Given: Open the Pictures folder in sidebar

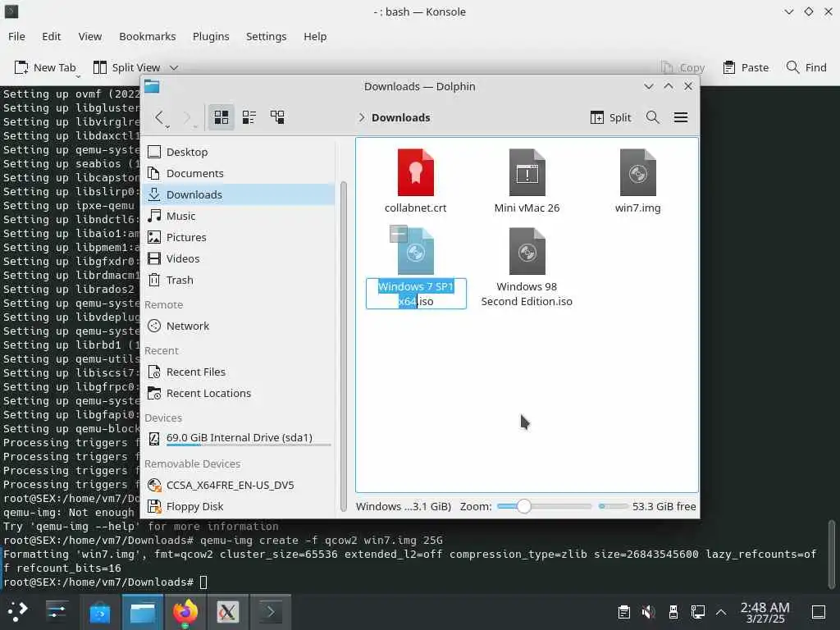Looking at the screenshot, I should [x=239, y=237].
